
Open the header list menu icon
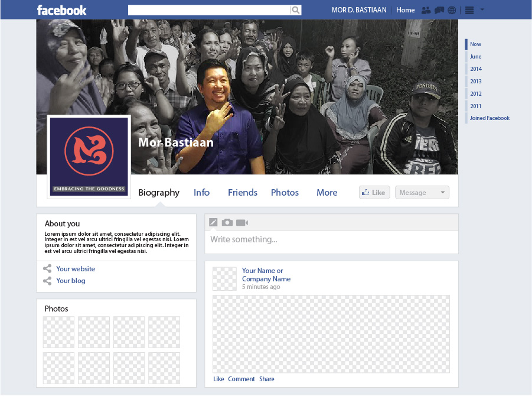[x=469, y=10]
